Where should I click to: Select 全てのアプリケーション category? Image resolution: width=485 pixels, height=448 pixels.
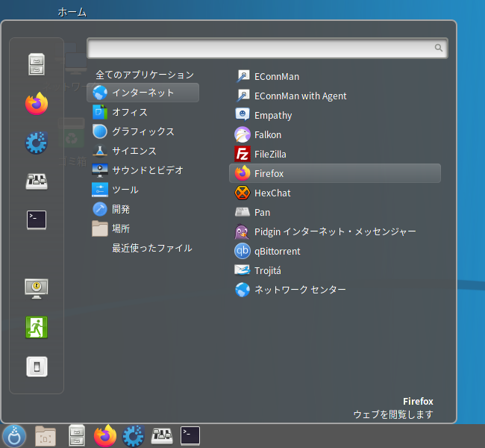pos(145,75)
